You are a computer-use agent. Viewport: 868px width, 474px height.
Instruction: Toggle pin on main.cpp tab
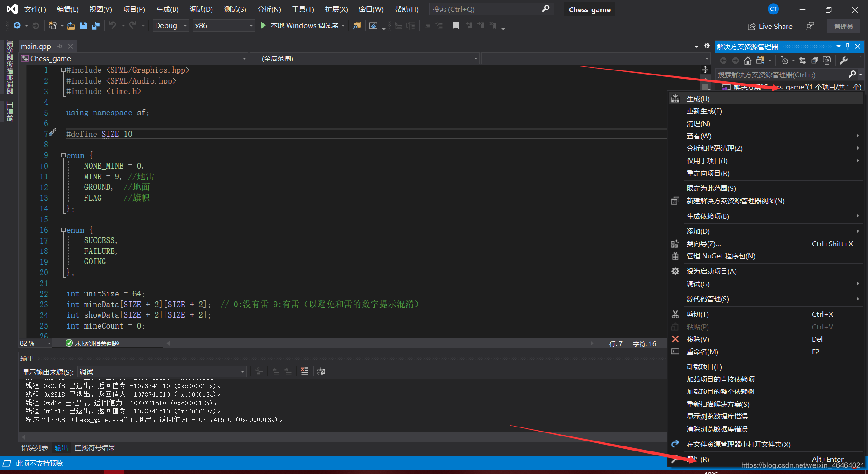tap(60, 46)
